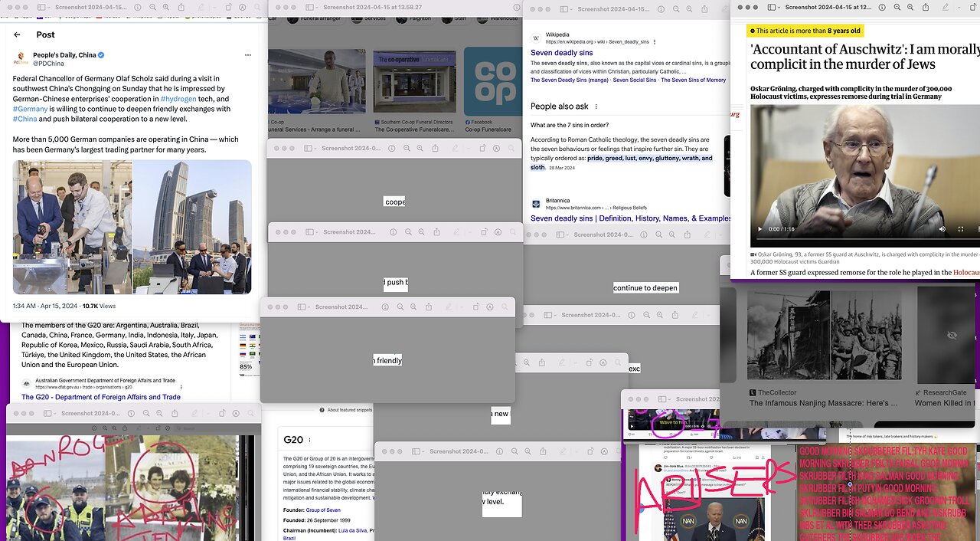Image resolution: width=980 pixels, height=541 pixels.
Task: Share the 'coope' snippet window image
Action: tap(435, 148)
